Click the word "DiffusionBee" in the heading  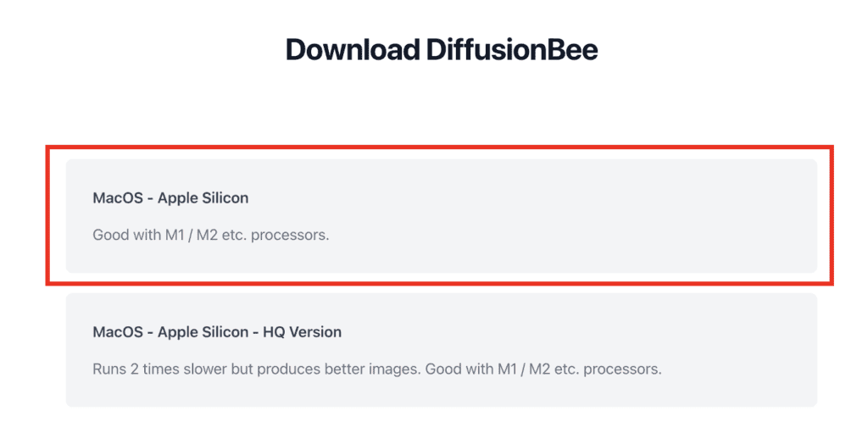[513, 50]
